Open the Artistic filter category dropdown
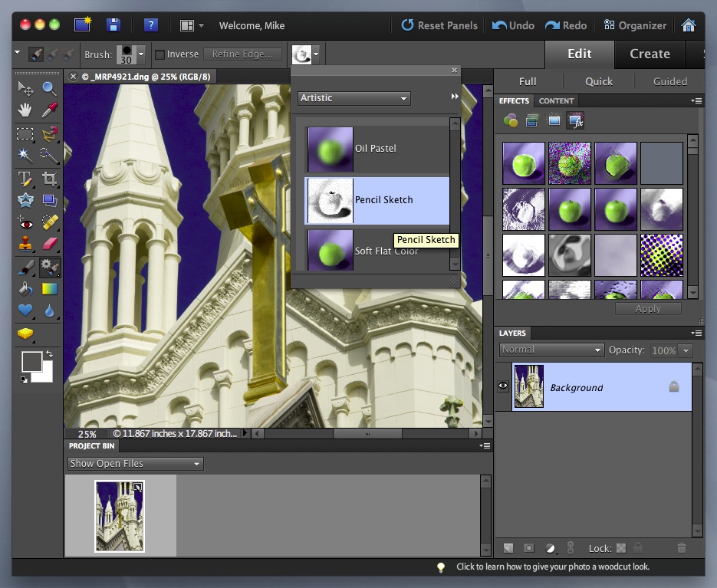 click(354, 98)
